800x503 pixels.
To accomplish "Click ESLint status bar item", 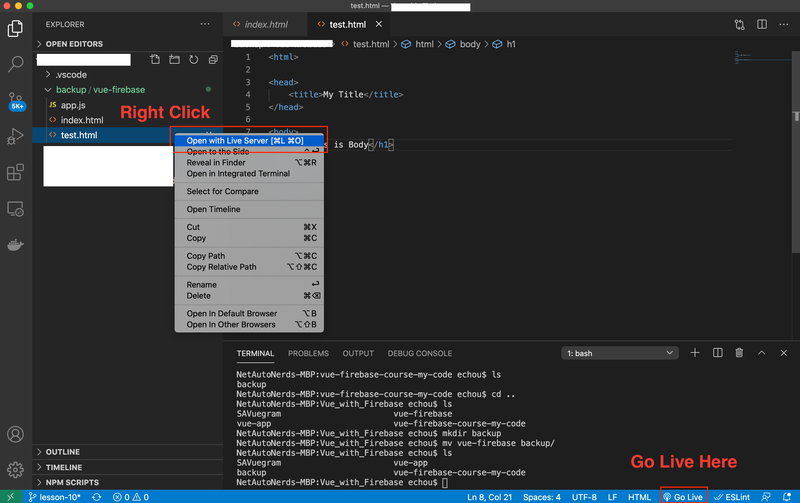I will 733,496.
